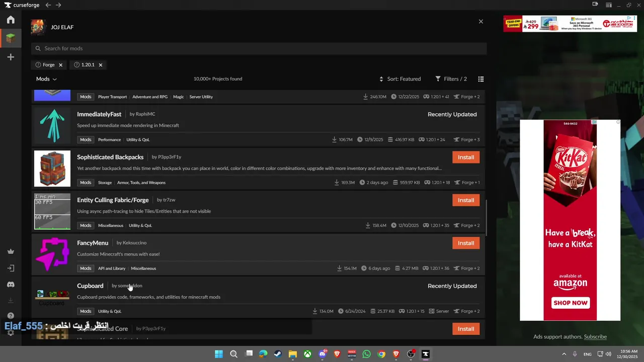Switch to the list view layout icon

tap(481, 79)
